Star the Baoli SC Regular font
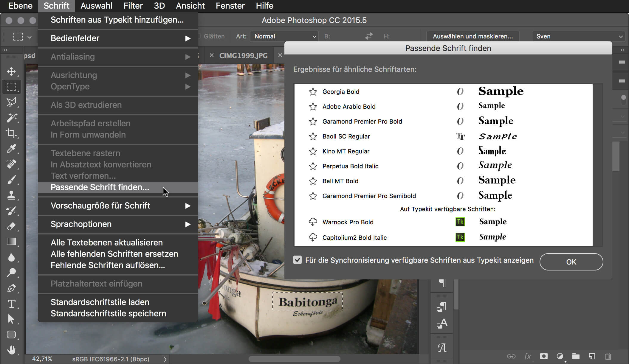Image resolution: width=629 pixels, height=364 pixels. tap(313, 136)
